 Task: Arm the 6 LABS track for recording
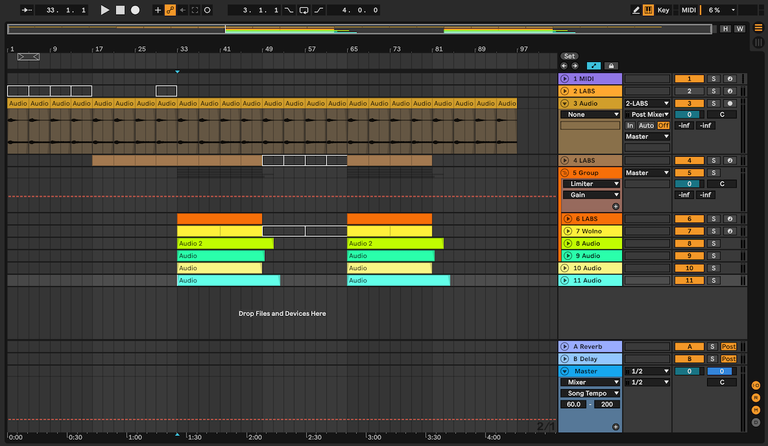coord(730,219)
